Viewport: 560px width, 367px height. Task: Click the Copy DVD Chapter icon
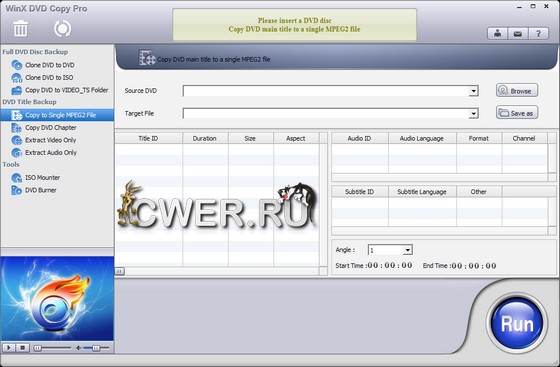coord(16,127)
